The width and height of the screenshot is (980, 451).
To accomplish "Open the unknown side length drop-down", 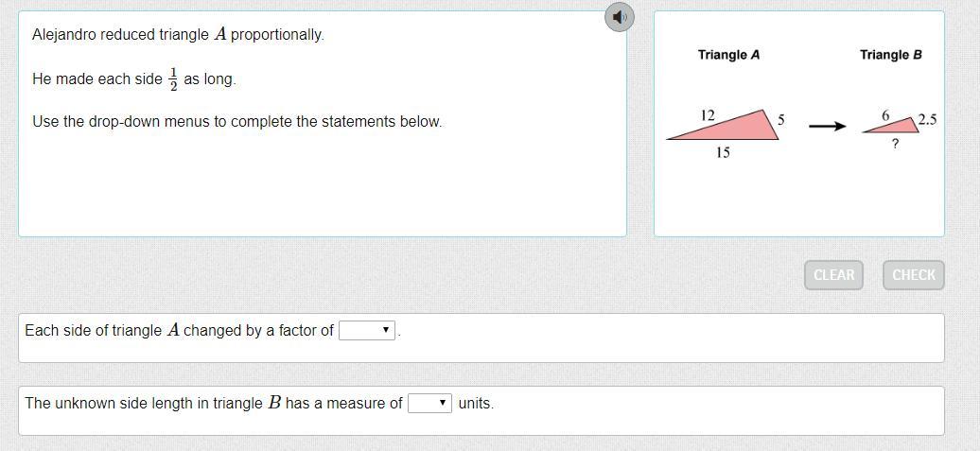I will coord(429,403).
